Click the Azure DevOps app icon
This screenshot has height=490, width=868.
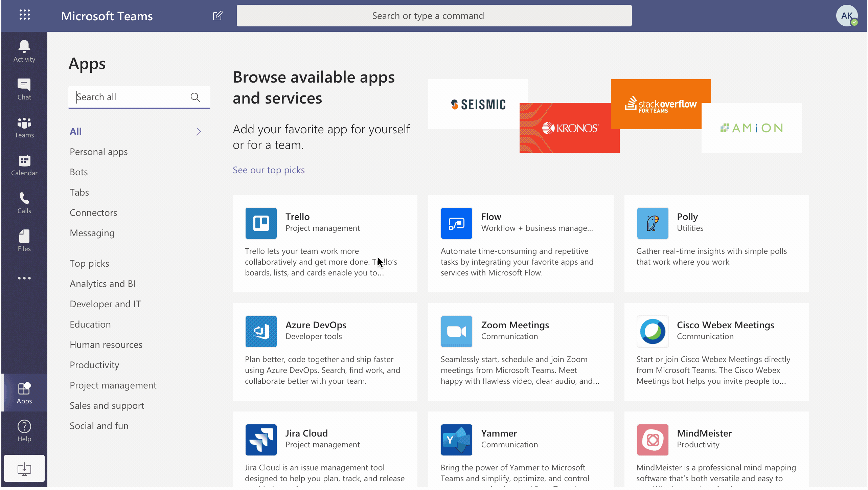pyautogui.click(x=261, y=332)
